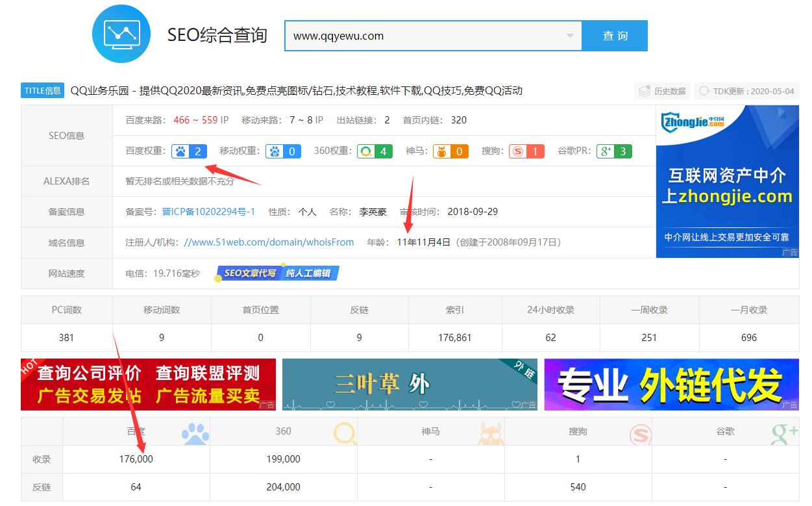Click the 搜狗 反链 value 540

[x=578, y=487]
